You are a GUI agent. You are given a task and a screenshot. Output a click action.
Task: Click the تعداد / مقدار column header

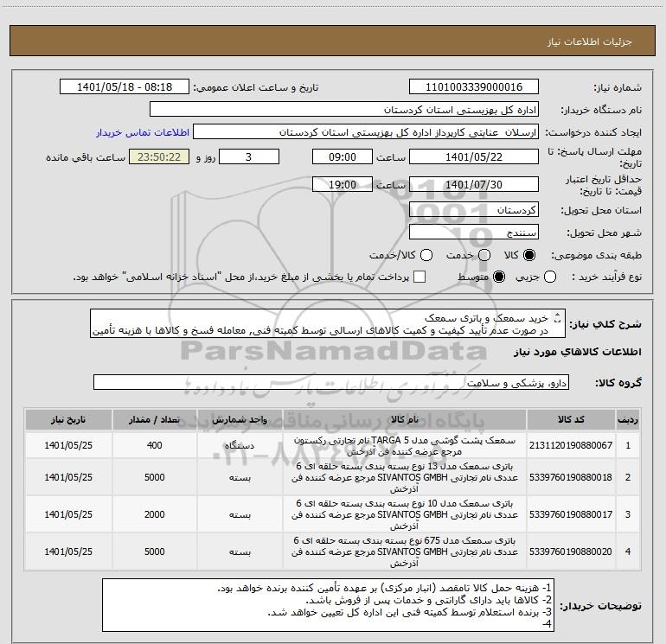(x=154, y=419)
